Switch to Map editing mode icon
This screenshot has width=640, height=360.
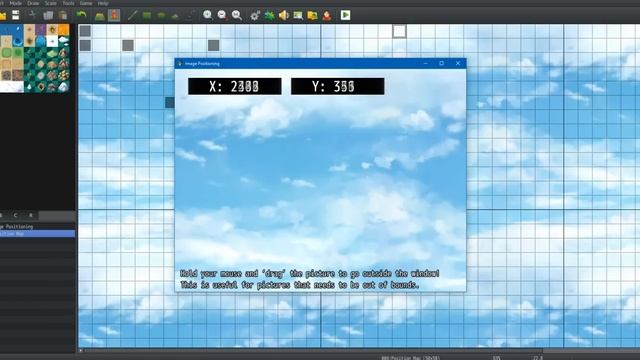click(x=100, y=16)
